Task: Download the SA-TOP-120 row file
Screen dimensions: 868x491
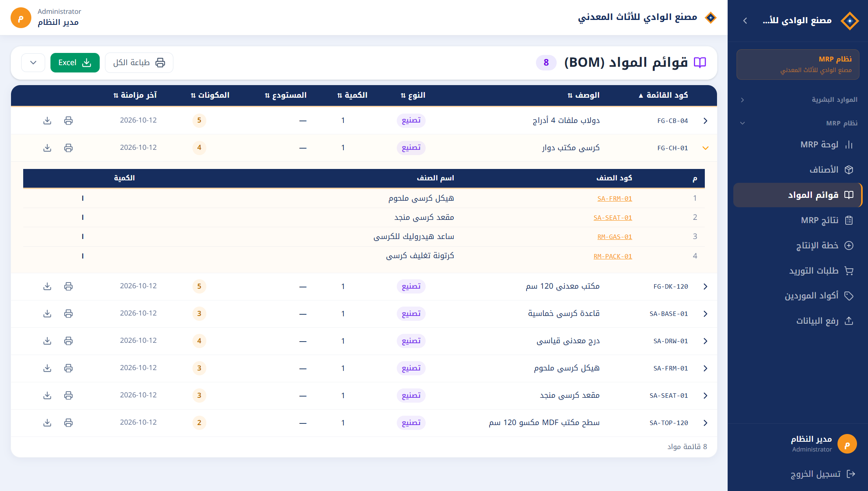Action: 47,423
